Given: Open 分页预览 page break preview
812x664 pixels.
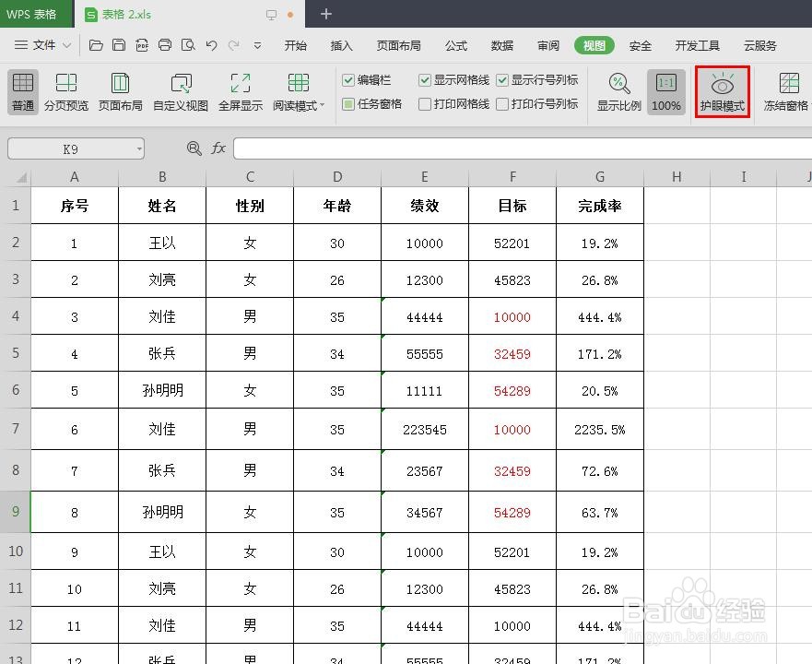Looking at the screenshot, I should pos(65,91).
